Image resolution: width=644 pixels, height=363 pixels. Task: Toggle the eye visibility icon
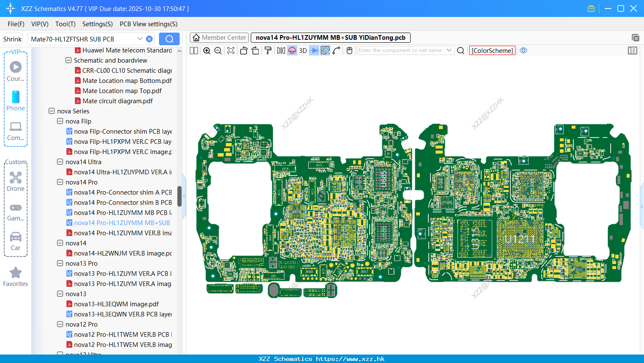coord(523,50)
